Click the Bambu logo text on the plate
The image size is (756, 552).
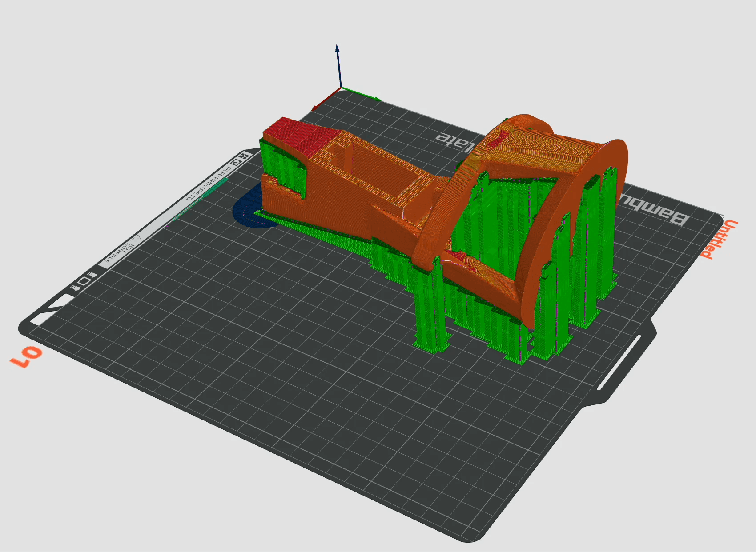(654, 210)
